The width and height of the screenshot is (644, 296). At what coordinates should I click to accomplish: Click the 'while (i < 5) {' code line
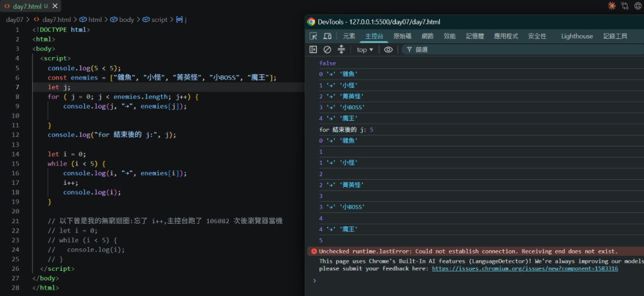(x=77, y=163)
